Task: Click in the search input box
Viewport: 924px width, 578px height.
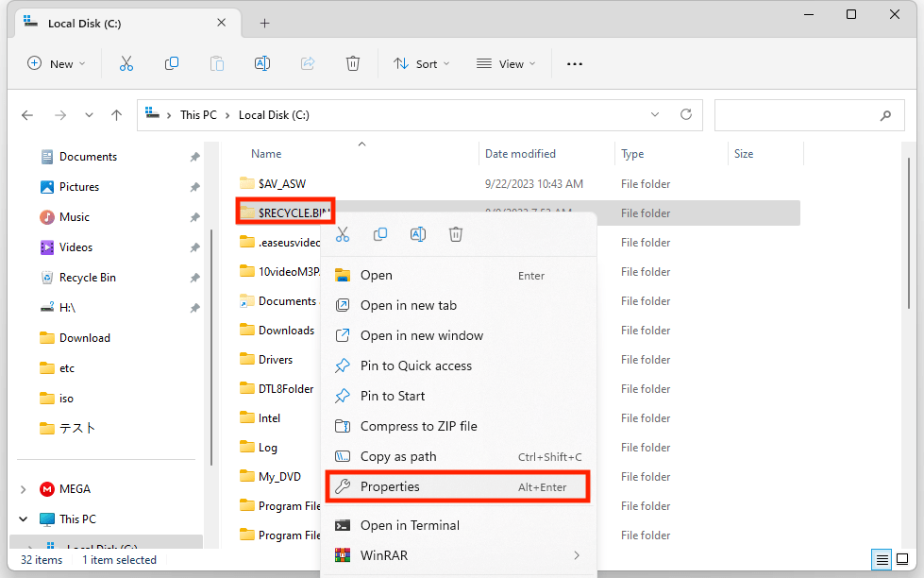Action: pyautogui.click(x=795, y=115)
